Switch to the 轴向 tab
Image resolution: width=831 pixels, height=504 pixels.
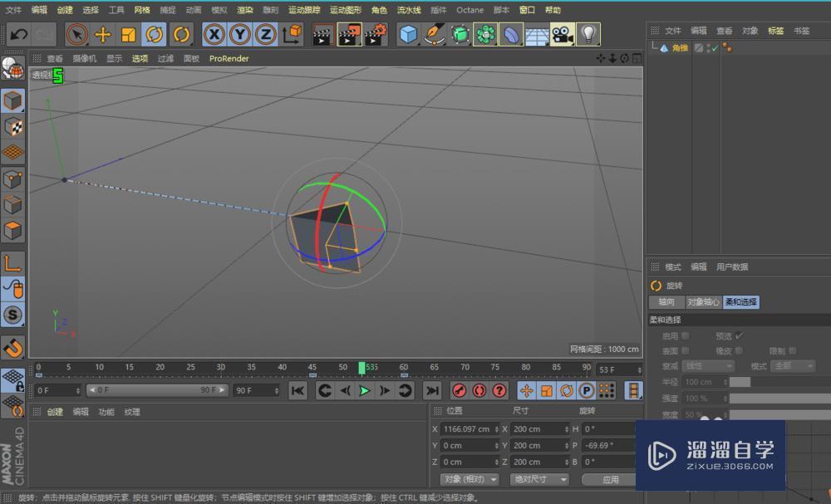(666, 301)
